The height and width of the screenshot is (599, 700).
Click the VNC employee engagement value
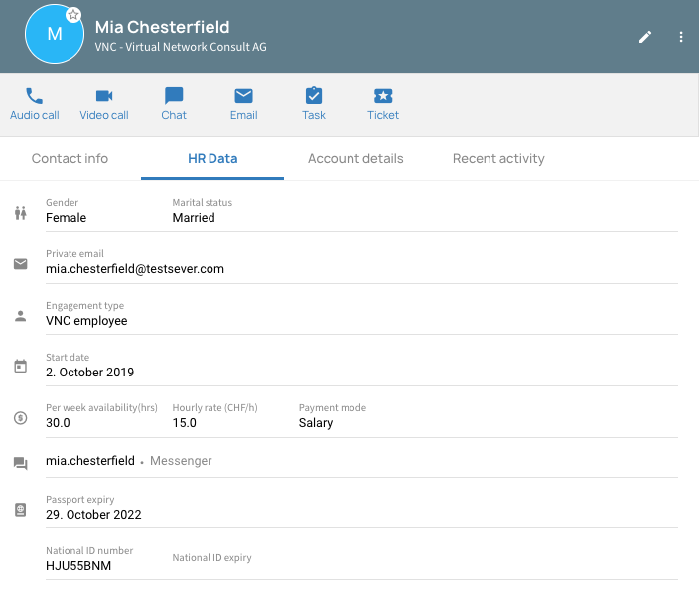click(x=86, y=321)
